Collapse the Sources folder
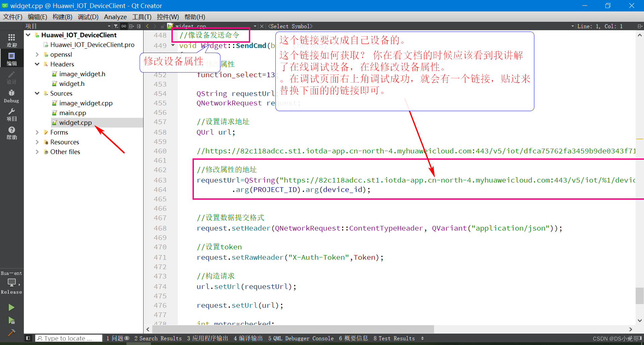Screen dimensions: 644x345 [37, 93]
